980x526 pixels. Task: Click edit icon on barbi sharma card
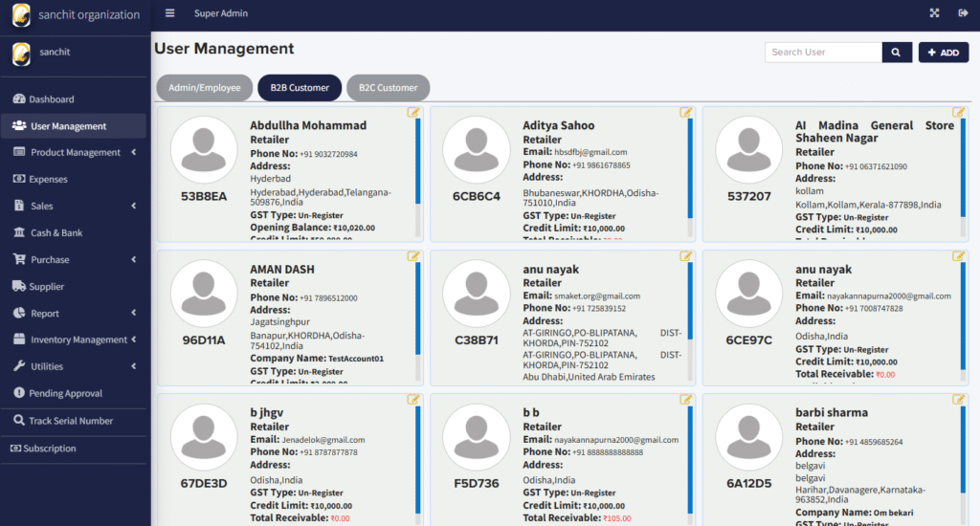(x=959, y=399)
